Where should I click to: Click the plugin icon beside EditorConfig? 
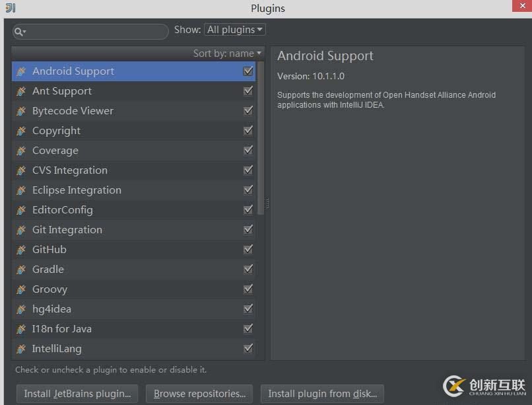coord(21,210)
